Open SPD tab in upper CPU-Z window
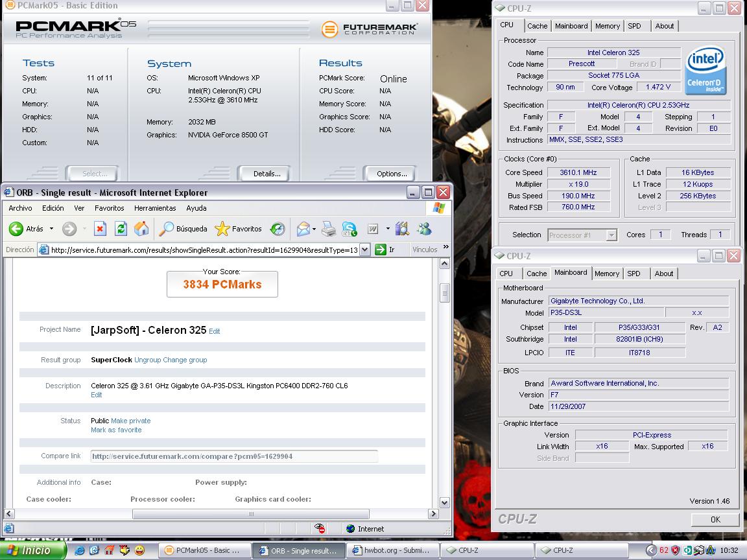747x560 pixels. [x=634, y=26]
